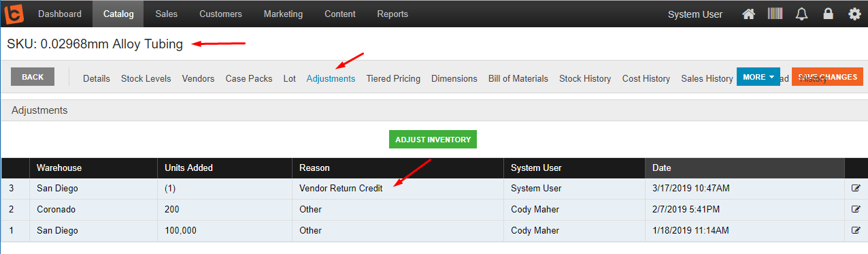Switch to the Bill of Materials tab
The height and width of the screenshot is (254, 868).
[x=518, y=78]
